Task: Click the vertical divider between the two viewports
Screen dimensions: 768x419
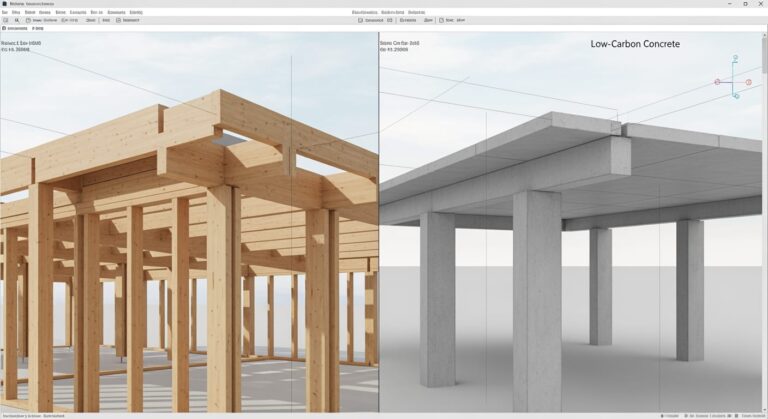Action: (379, 220)
